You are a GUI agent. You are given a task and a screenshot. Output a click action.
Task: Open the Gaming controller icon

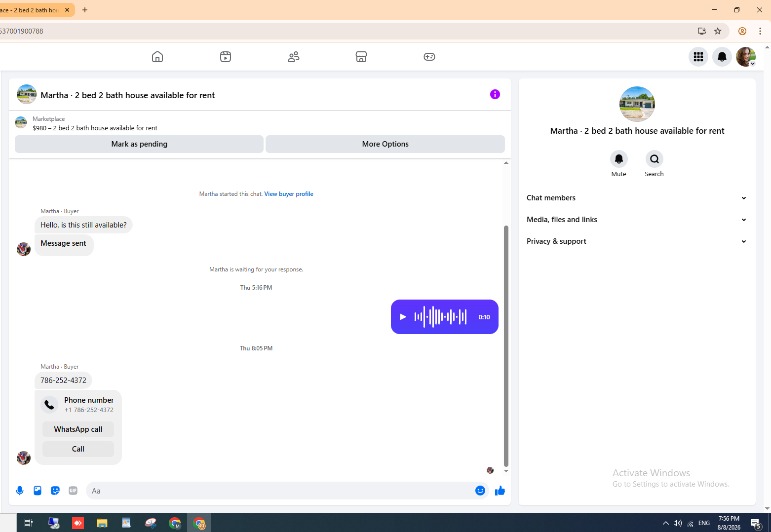click(429, 57)
